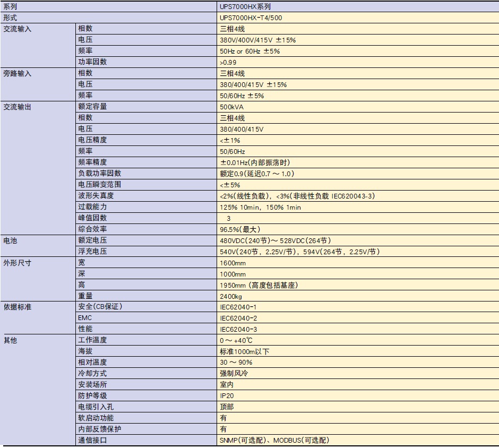Click the 负载功率因数 label
This screenshot has width=499, height=448.
[100, 173]
